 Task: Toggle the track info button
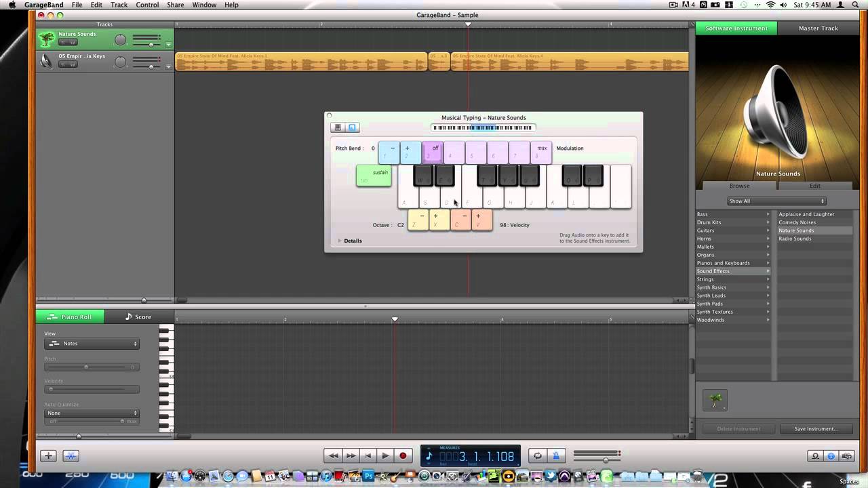[x=831, y=456]
